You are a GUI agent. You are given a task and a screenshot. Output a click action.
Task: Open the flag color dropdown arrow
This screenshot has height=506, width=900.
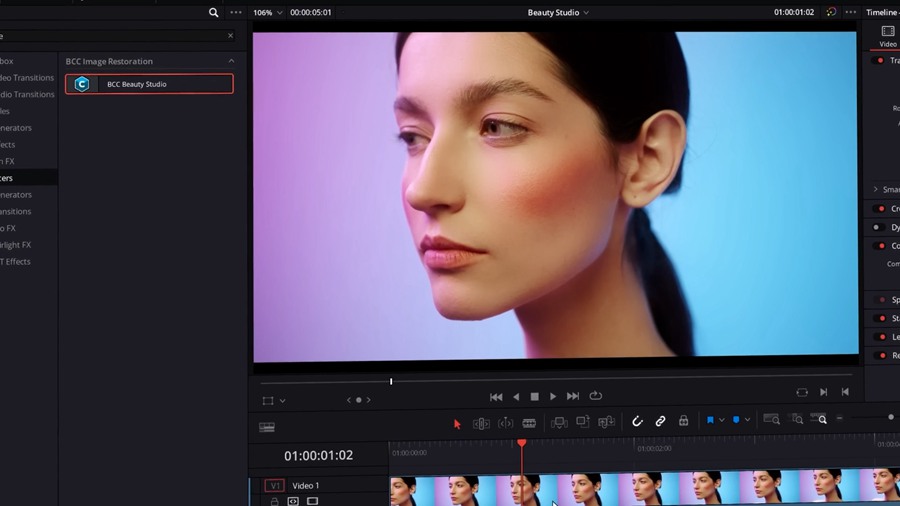pyautogui.click(x=721, y=420)
